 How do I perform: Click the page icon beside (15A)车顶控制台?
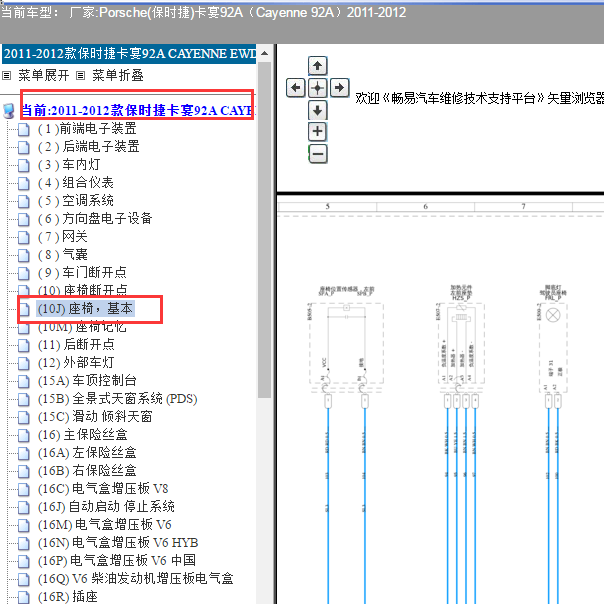pyautogui.click(x=23, y=381)
